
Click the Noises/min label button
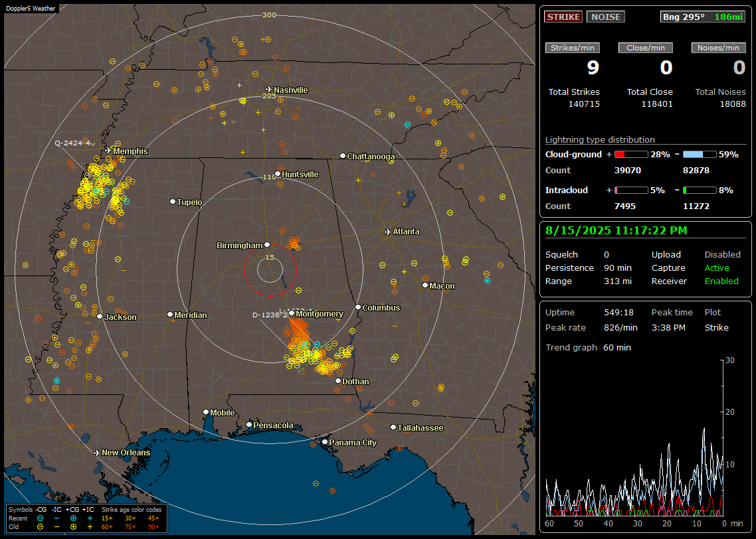point(718,48)
